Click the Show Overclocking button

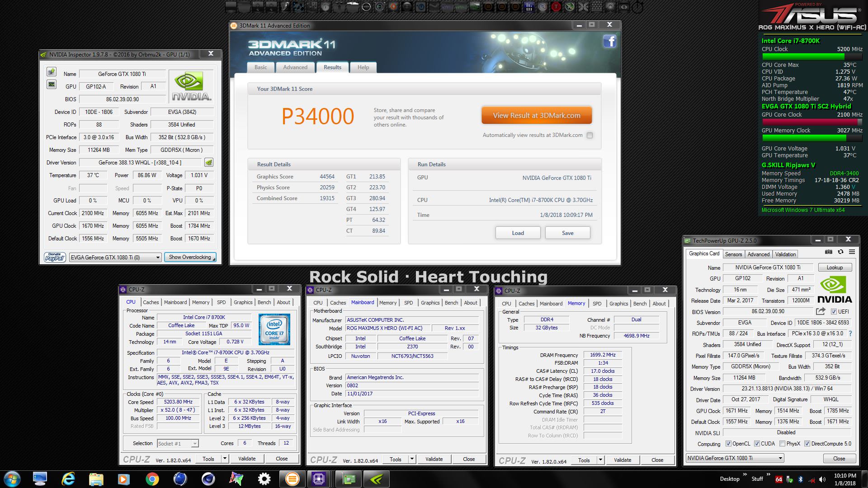(x=190, y=257)
